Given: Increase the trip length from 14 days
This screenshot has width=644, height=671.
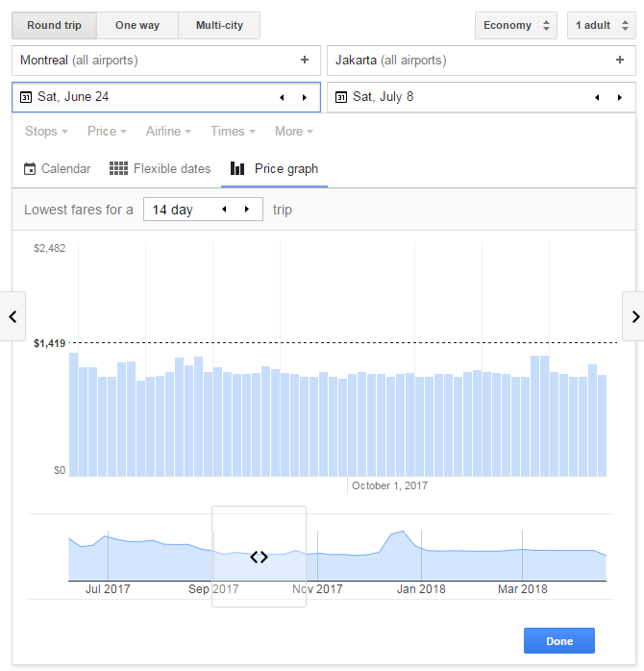Looking at the screenshot, I should click(247, 210).
